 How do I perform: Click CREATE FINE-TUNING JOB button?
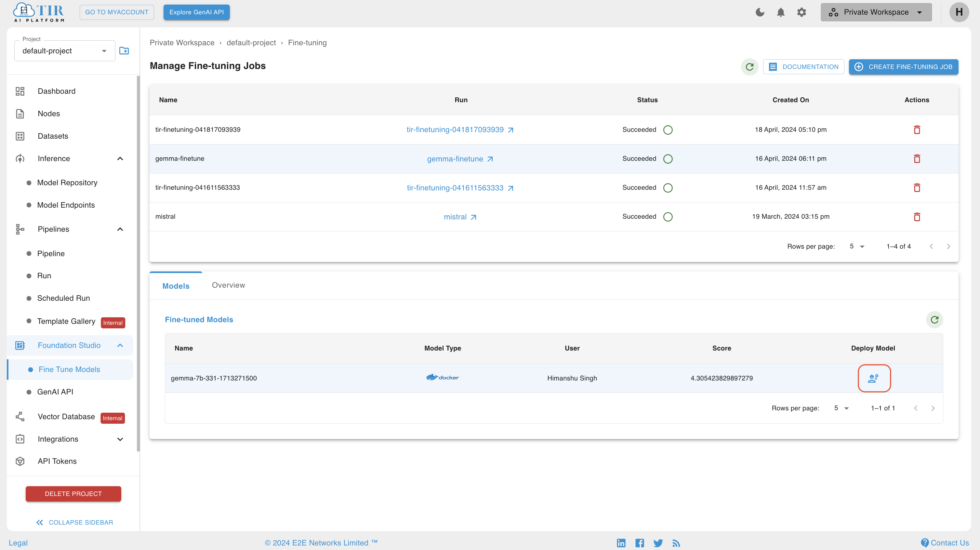click(x=904, y=67)
